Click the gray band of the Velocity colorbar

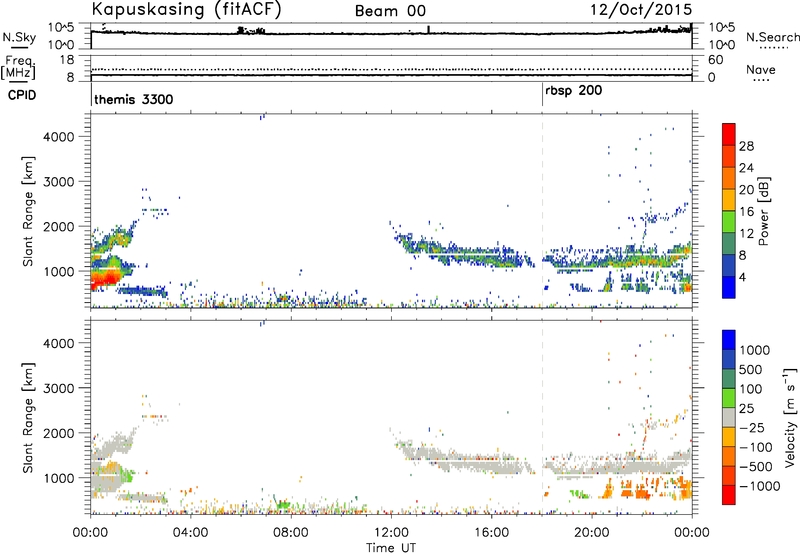pos(729,418)
